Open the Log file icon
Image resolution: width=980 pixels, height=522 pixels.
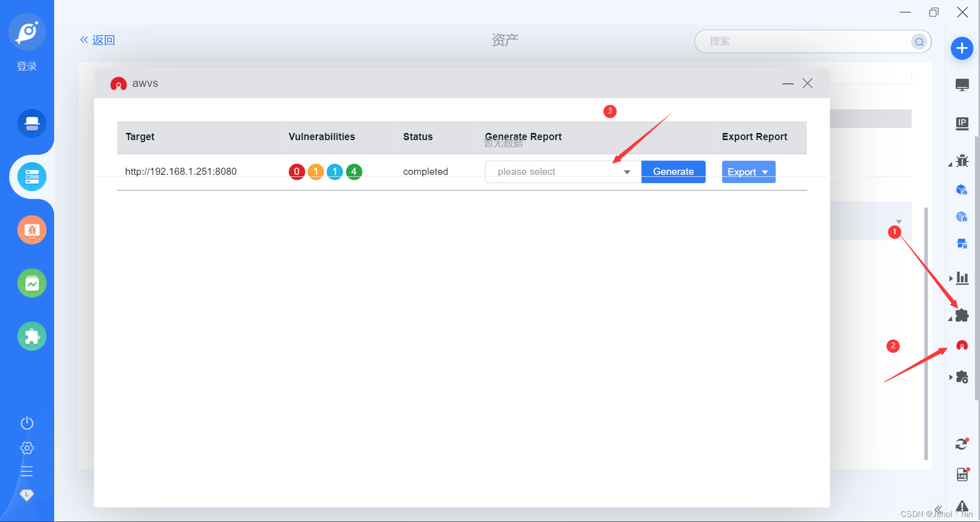pyautogui.click(x=963, y=474)
